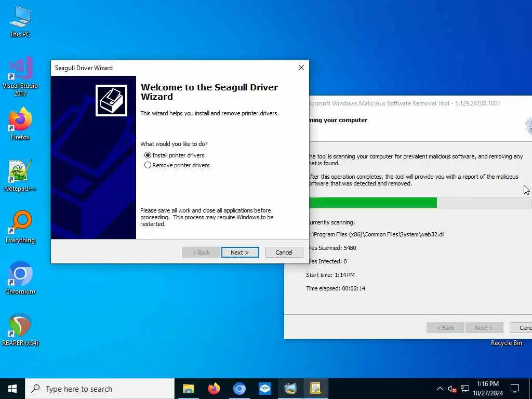Switch to Malicious Software Removal Tool taskbar item
Viewport: 532px width, 399px height.
click(290, 389)
